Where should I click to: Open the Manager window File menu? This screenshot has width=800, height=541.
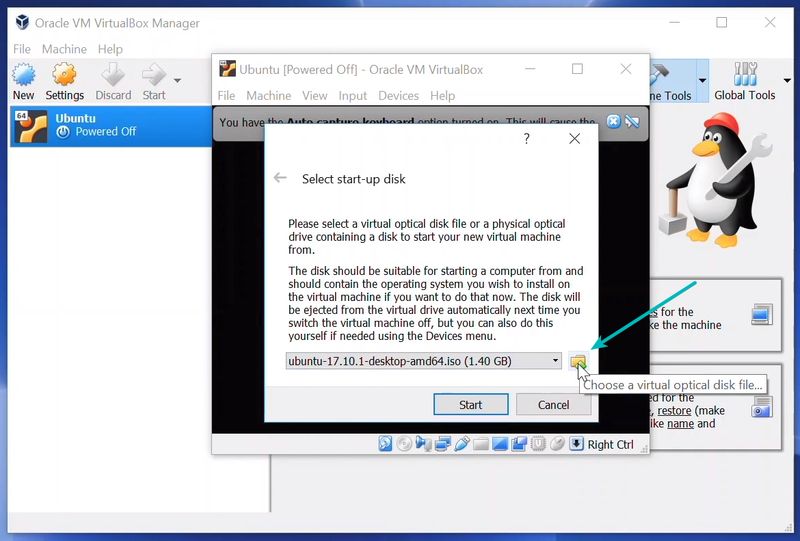(x=21, y=49)
